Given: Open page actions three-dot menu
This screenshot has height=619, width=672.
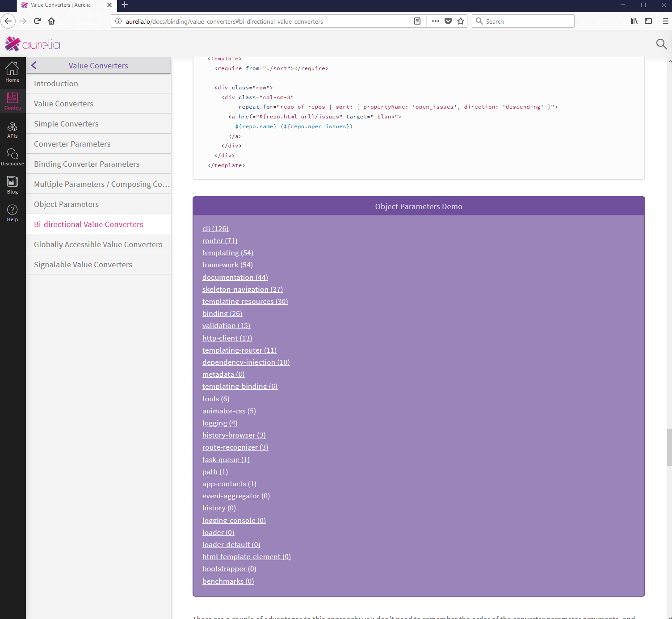Looking at the screenshot, I should tap(436, 21).
